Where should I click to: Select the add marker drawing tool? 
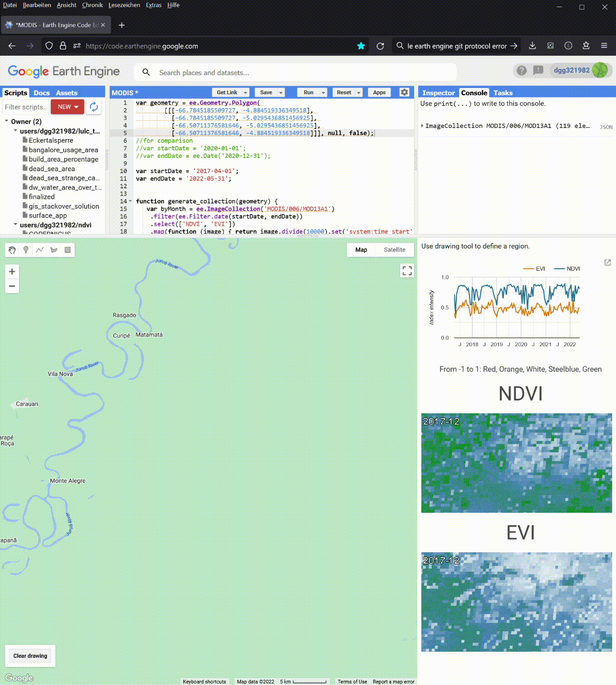click(26, 250)
